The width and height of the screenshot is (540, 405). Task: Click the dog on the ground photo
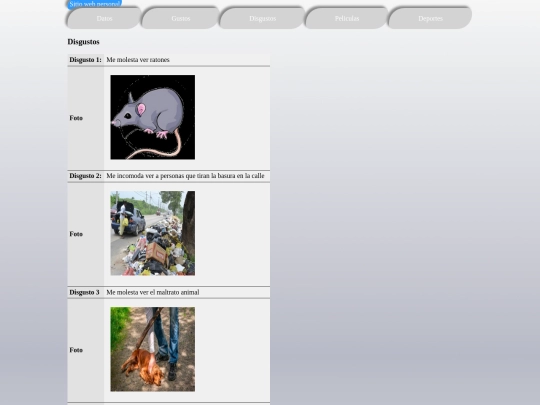[153, 349]
